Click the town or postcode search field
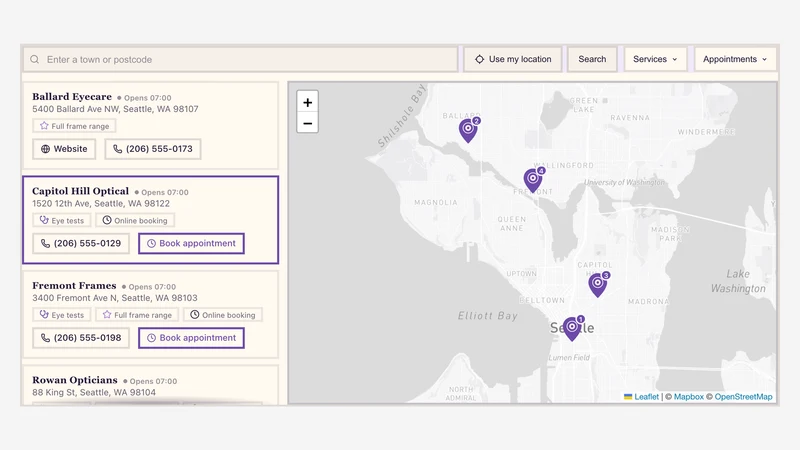 tap(240, 60)
